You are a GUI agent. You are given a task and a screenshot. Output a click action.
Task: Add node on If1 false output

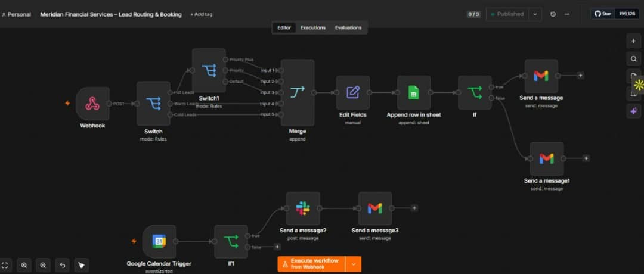(x=277, y=247)
